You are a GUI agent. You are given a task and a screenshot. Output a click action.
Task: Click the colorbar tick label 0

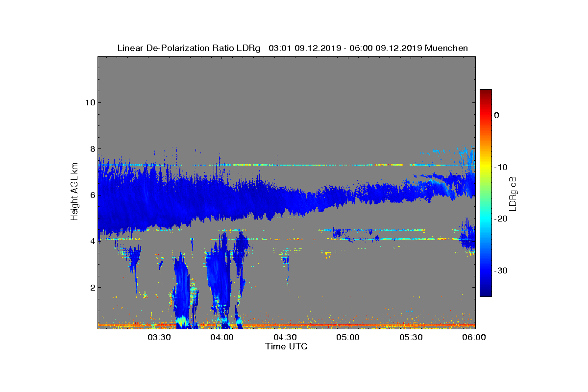tap(497, 115)
